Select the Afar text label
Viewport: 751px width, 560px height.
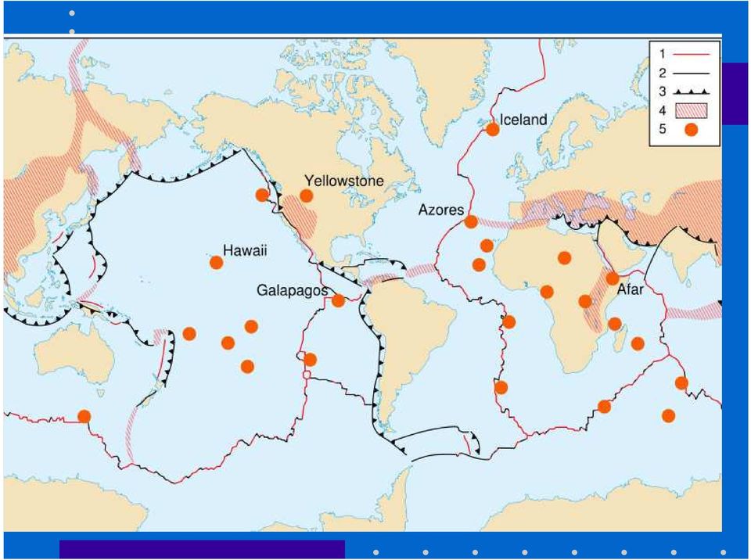(630, 289)
